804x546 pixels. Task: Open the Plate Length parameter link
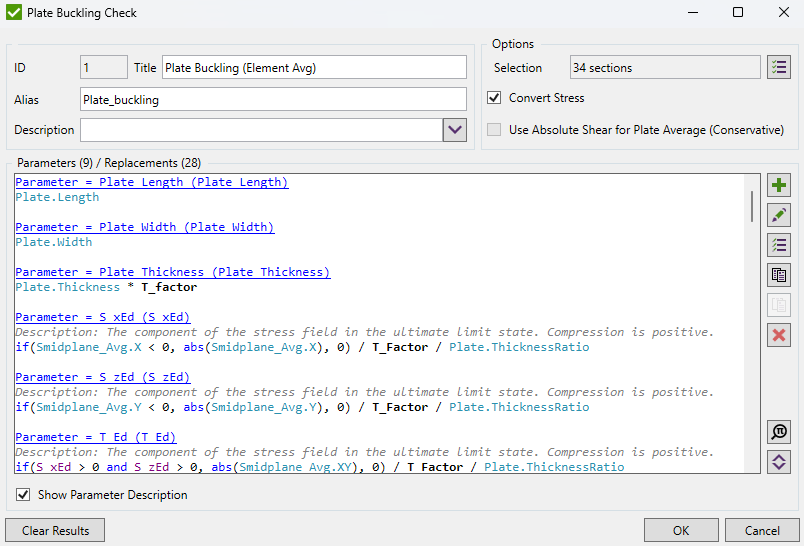(151, 182)
